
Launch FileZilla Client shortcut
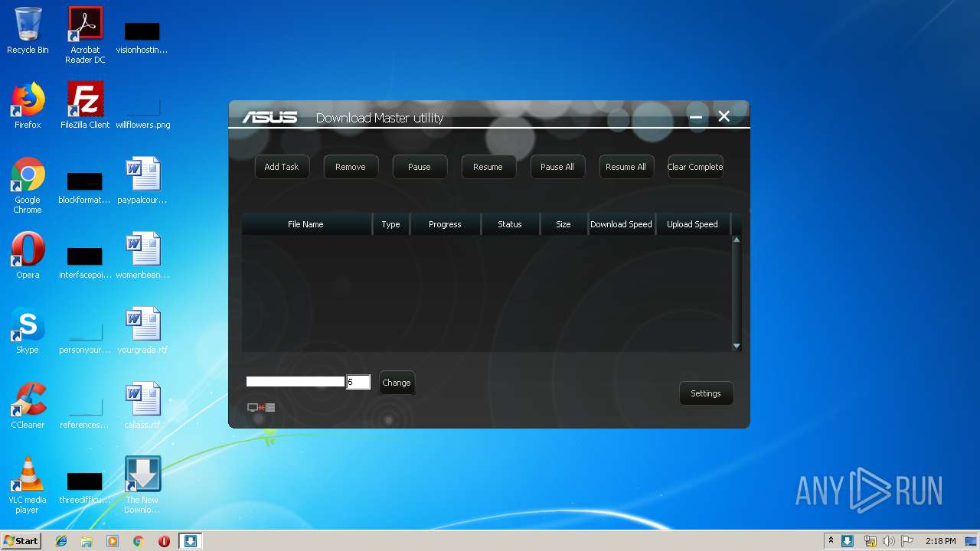[x=85, y=106]
